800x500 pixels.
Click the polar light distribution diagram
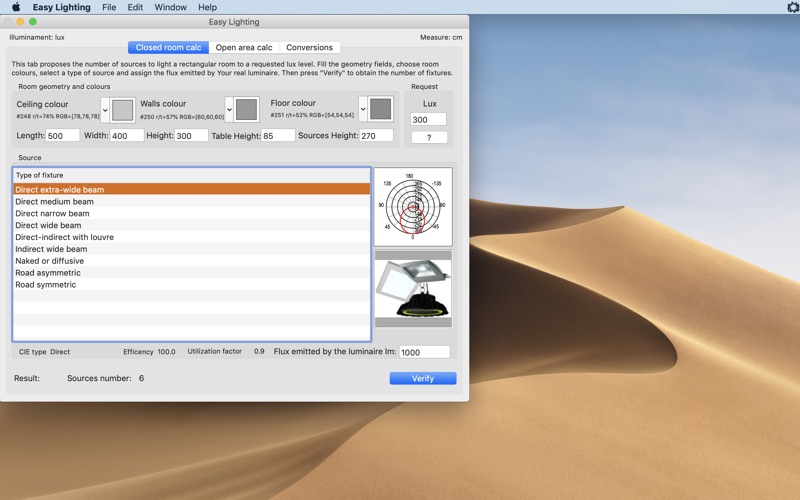click(x=413, y=207)
